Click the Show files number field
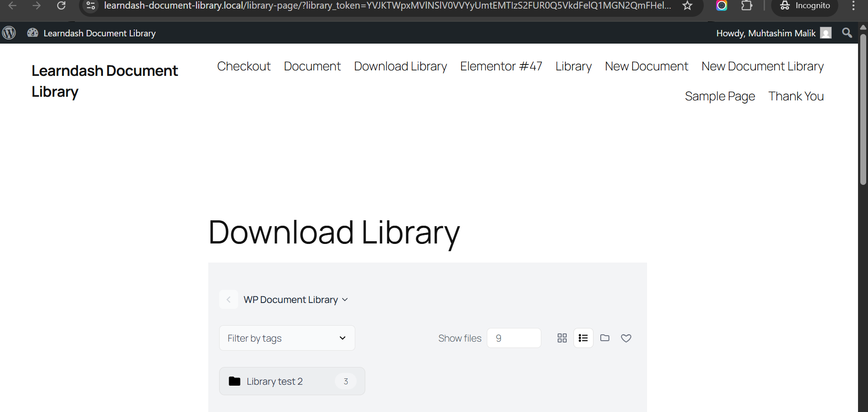868x412 pixels. pyautogui.click(x=514, y=338)
